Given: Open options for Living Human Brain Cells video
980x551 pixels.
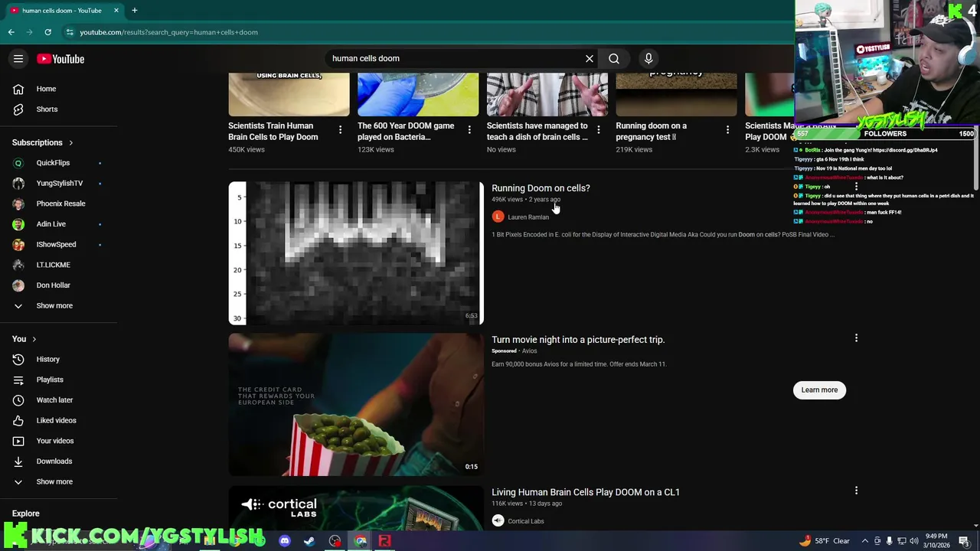Looking at the screenshot, I should [856, 490].
